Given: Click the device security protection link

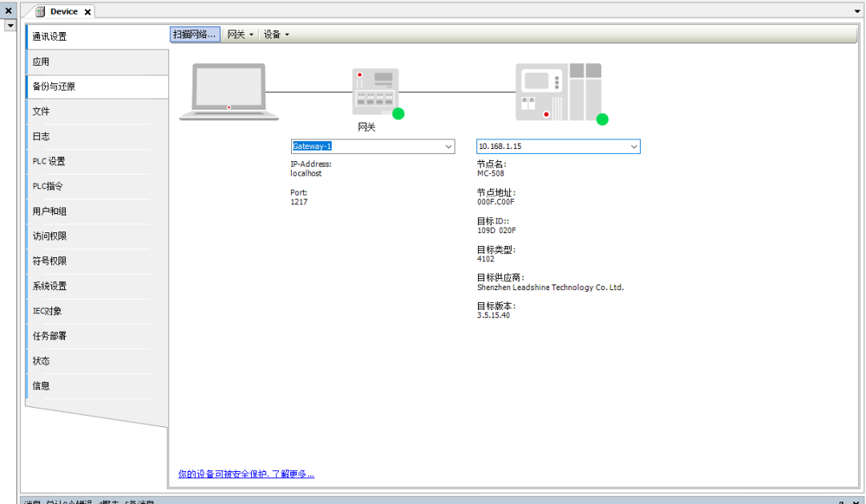Looking at the screenshot, I should click(246, 474).
